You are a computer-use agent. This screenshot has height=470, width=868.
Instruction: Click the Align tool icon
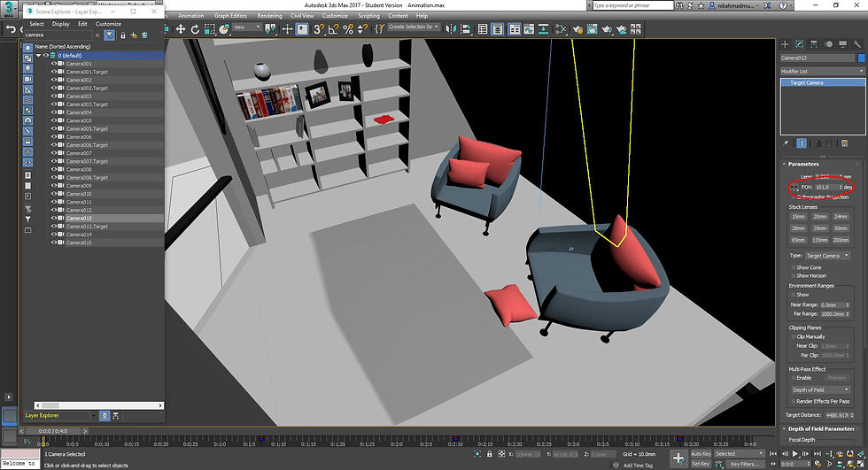466,29
